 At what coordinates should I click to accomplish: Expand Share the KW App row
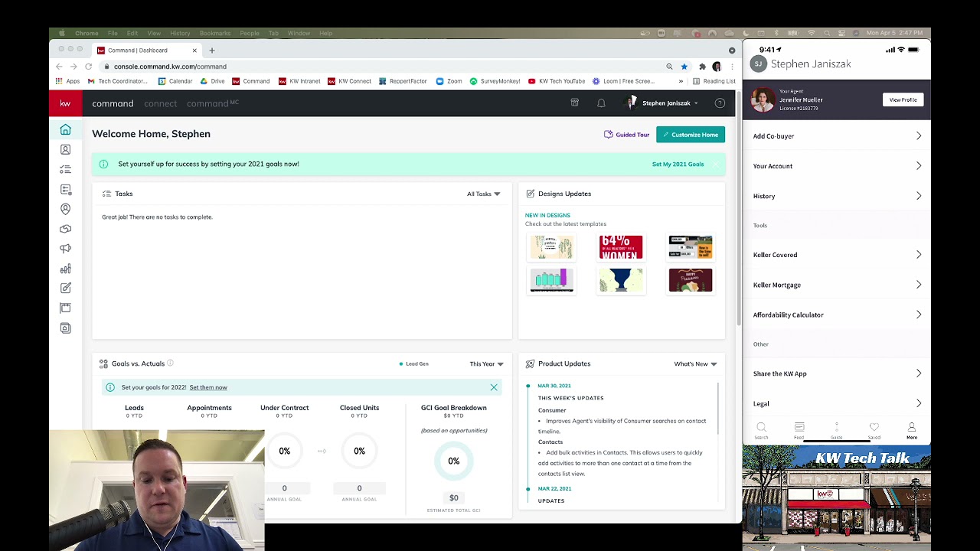point(837,373)
